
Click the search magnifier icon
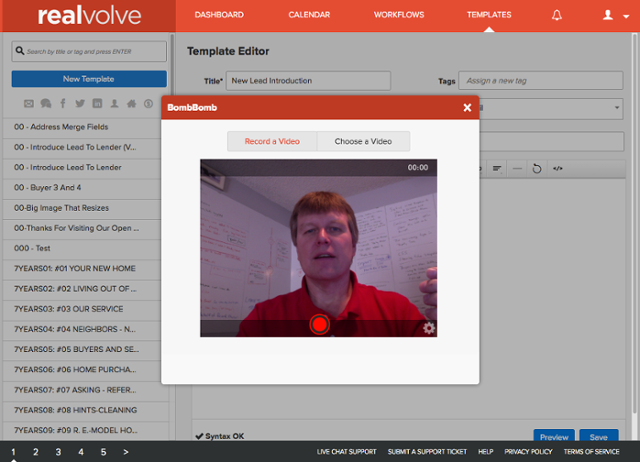20,51
